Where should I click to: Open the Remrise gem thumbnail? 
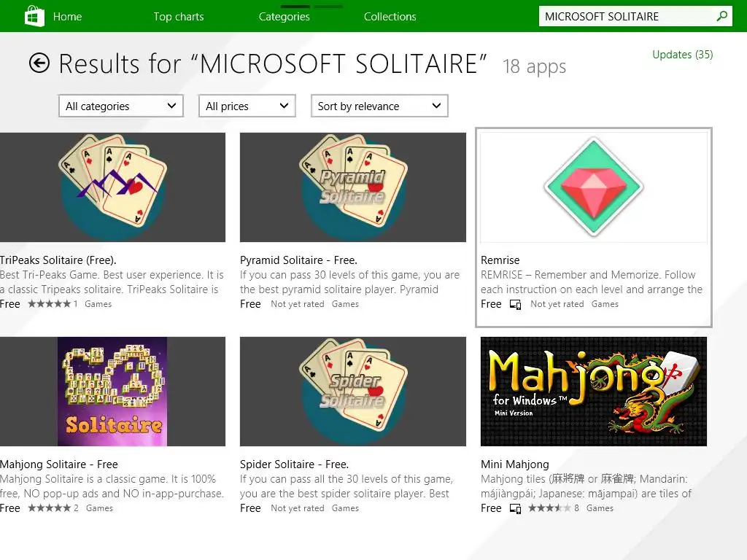point(594,187)
